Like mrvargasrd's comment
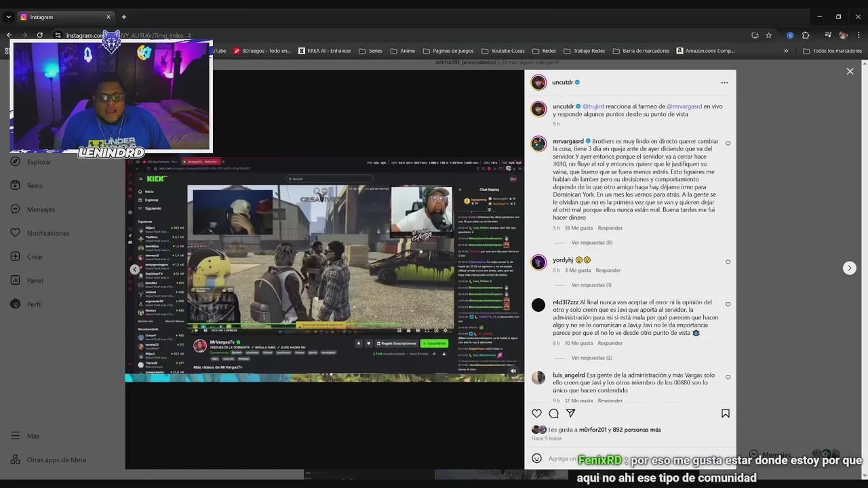The width and height of the screenshot is (868, 488). (728, 144)
